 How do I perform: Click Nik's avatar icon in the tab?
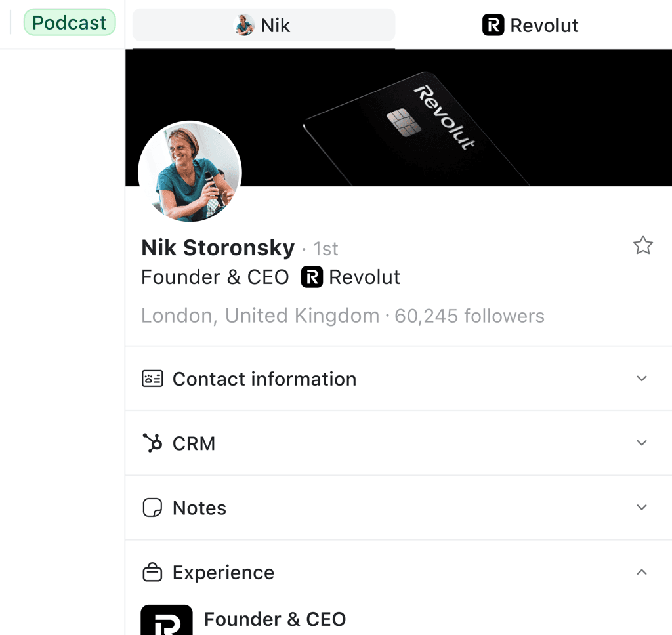245,25
